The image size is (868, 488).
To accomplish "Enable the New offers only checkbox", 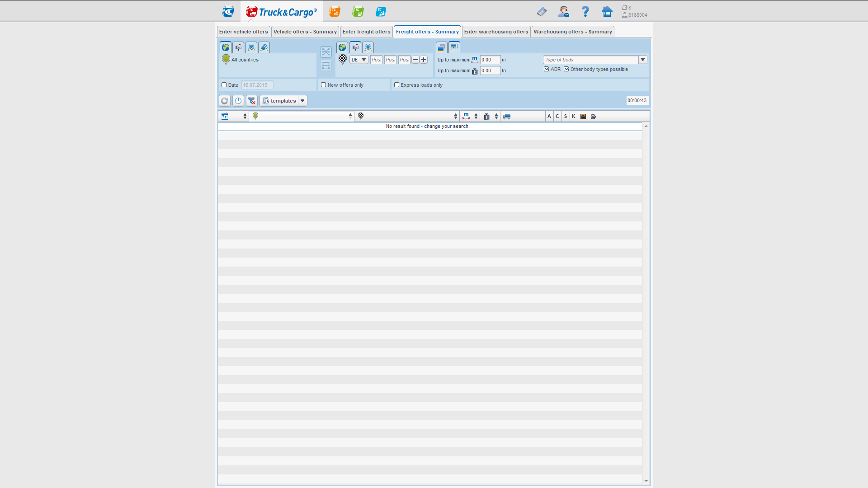I will point(324,84).
